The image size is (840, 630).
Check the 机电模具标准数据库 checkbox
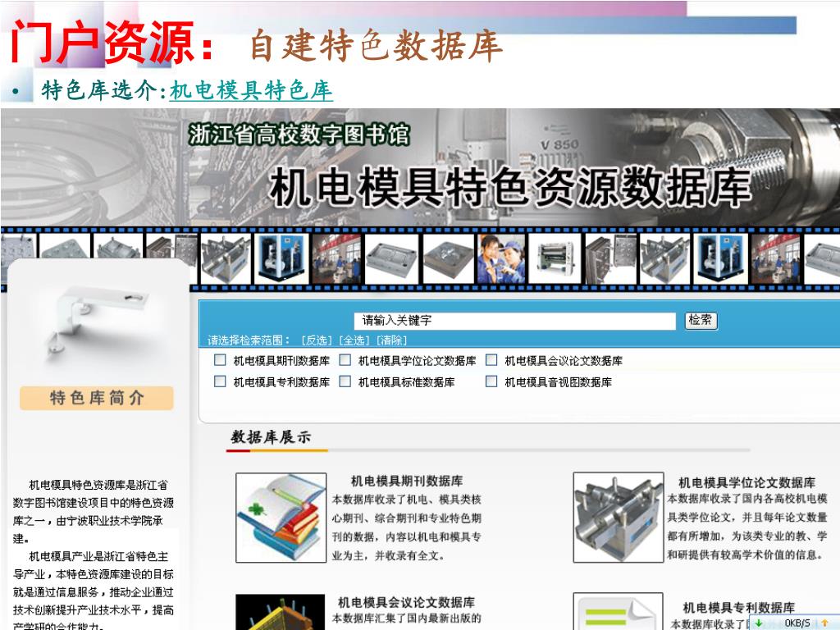tap(345, 381)
